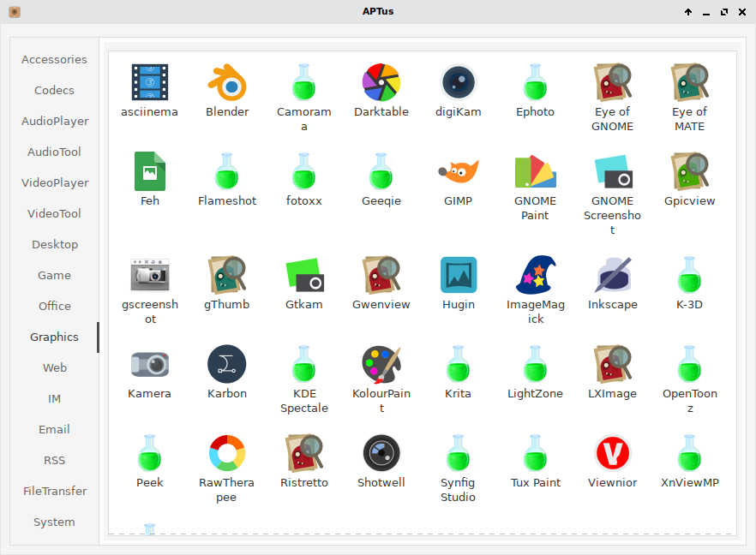Switch to the Email category
This screenshot has height=555, width=756.
tap(55, 429)
